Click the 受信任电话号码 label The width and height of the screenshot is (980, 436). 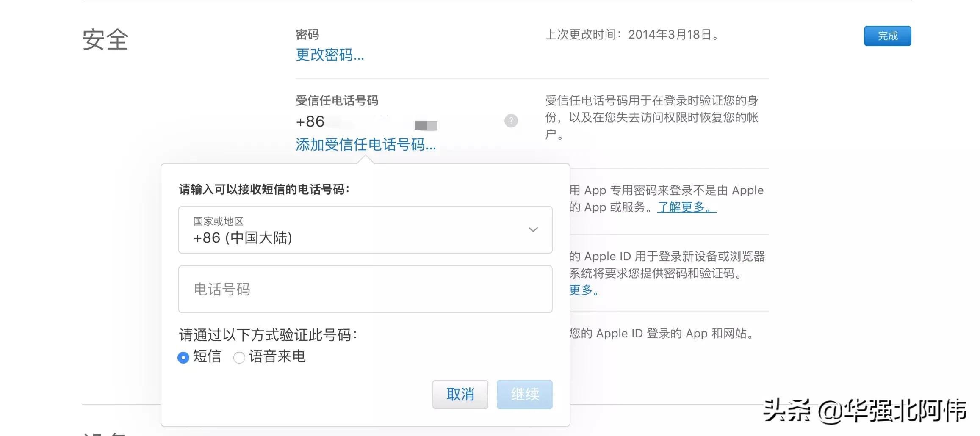pyautogui.click(x=338, y=101)
